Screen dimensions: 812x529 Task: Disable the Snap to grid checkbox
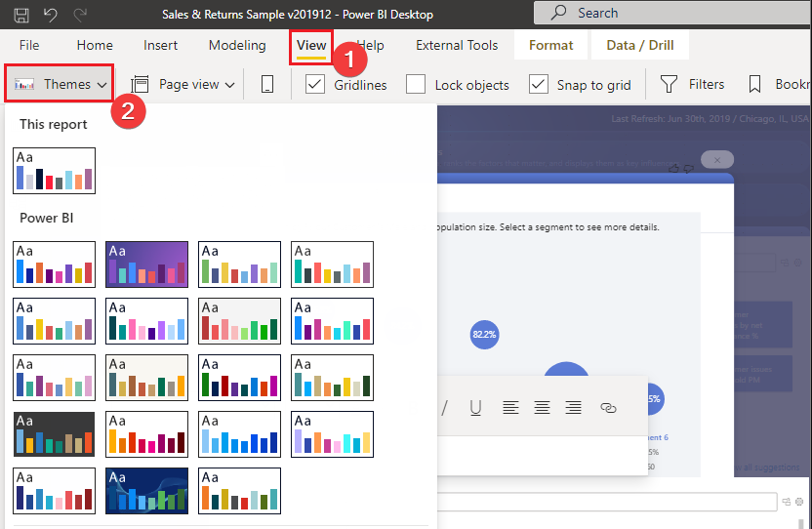(538, 85)
